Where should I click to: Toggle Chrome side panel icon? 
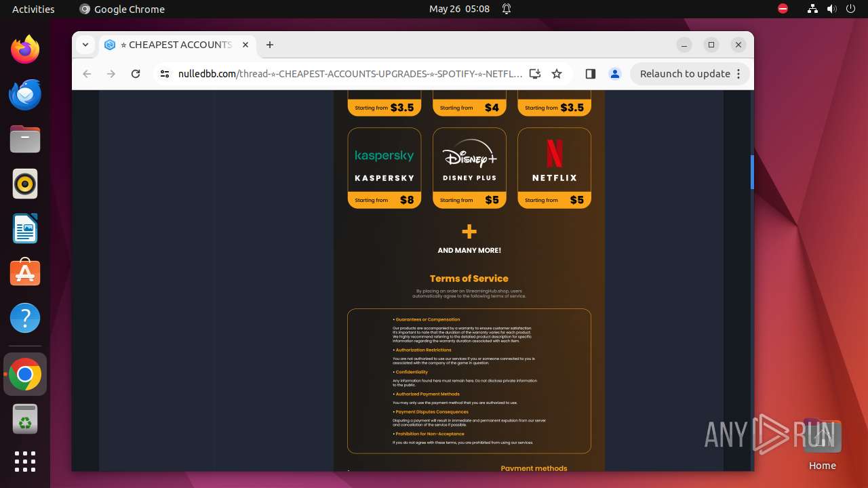pyautogui.click(x=590, y=74)
